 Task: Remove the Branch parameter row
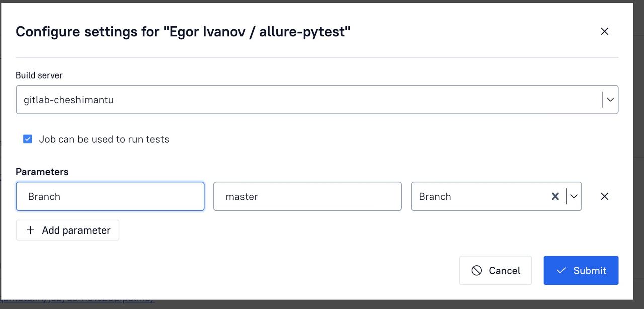click(x=604, y=196)
